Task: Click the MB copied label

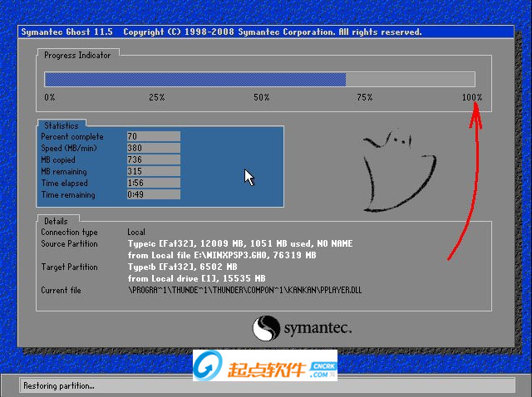Action: tap(58, 159)
